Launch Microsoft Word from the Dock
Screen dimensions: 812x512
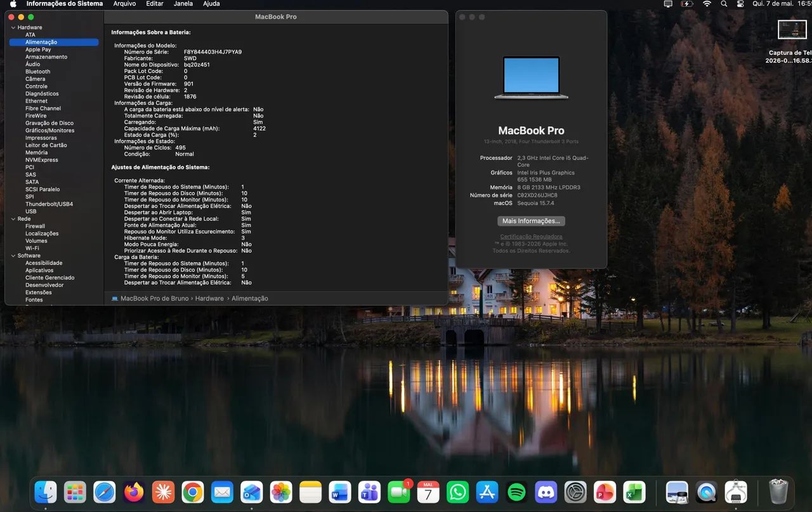click(x=340, y=492)
